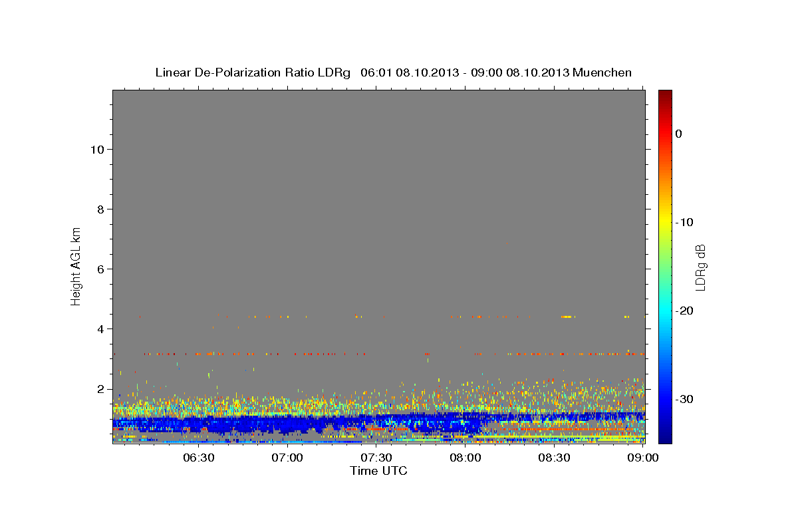Select the 07:30 time tick label
The width and height of the screenshot is (798, 532).
pyautogui.click(x=376, y=458)
